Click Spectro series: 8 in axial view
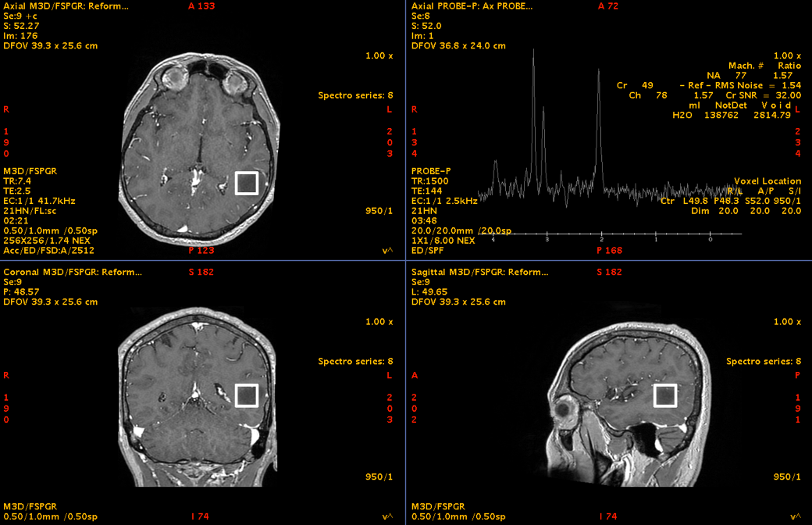 pos(355,96)
